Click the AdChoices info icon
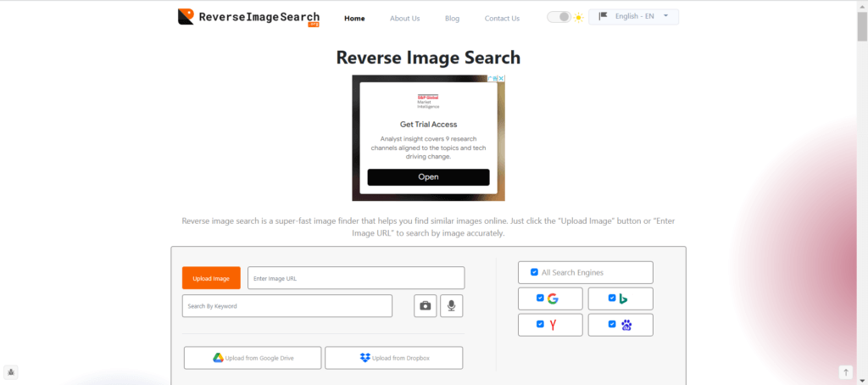868x385 pixels. 494,79
